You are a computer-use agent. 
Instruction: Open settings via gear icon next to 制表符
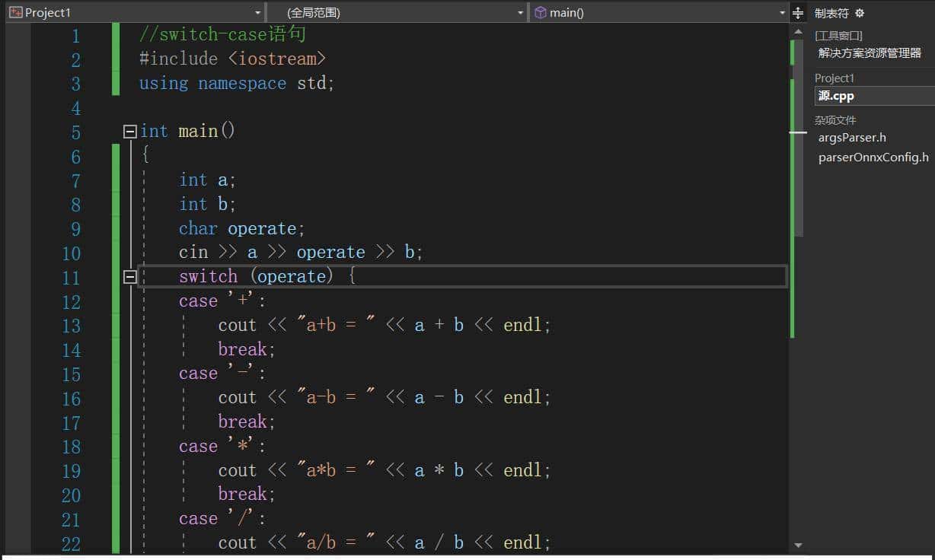(859, 13)
